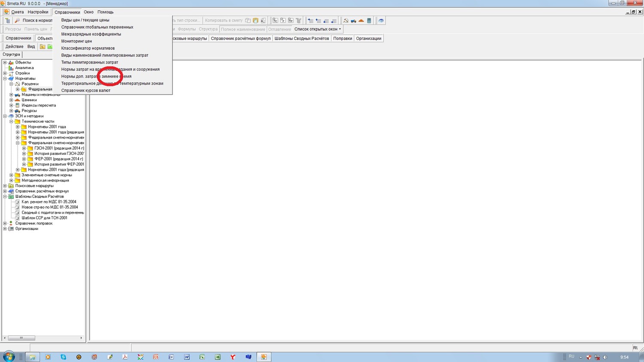Click the volume speaker tray icon
The width and height of the screenshot is (644, 362).
pyautogui.click(x=605, y=357)
